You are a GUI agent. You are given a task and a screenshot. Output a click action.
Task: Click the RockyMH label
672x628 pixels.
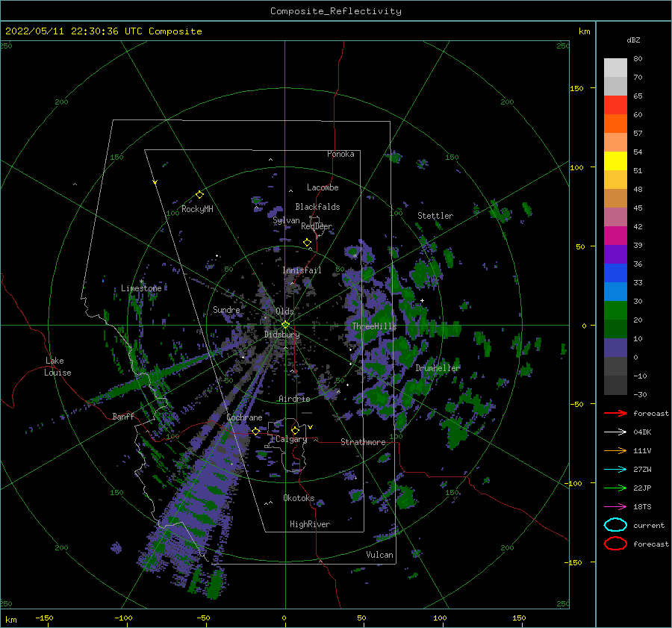click(x=197, y=209)
